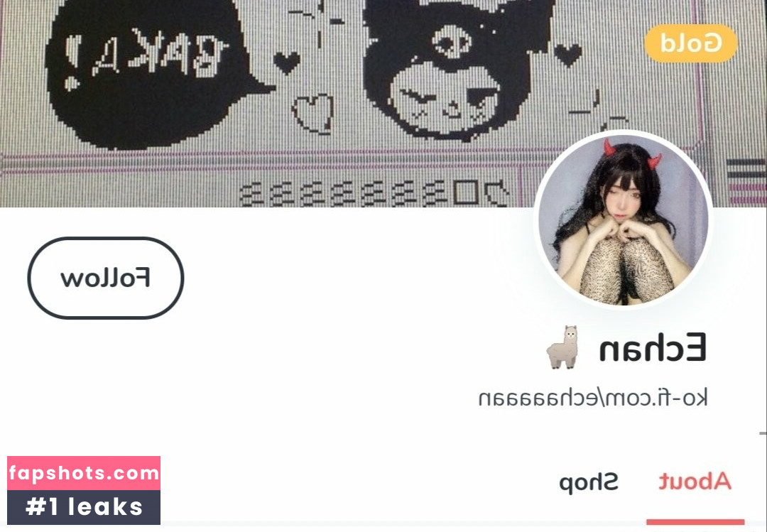The width and height of the screenshot is (767, 532).
Task: Click the red devil horns in avatar
Action: point(631,153)
